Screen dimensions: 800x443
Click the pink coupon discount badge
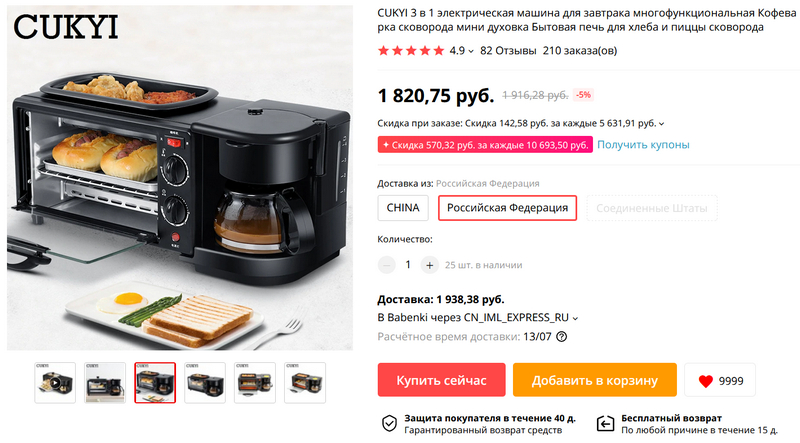pos(485,144)
